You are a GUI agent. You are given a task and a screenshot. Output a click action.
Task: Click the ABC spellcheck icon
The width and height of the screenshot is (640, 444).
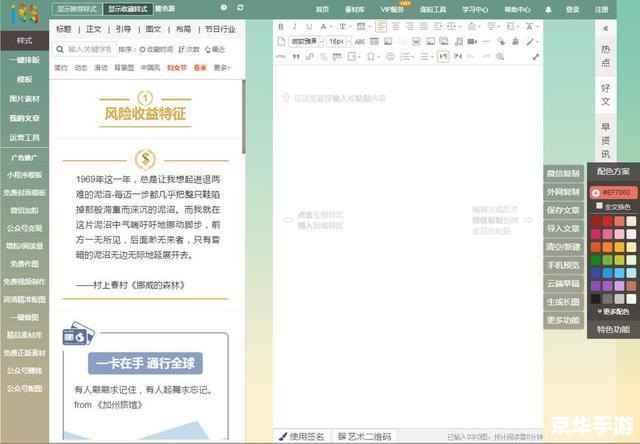360,41
